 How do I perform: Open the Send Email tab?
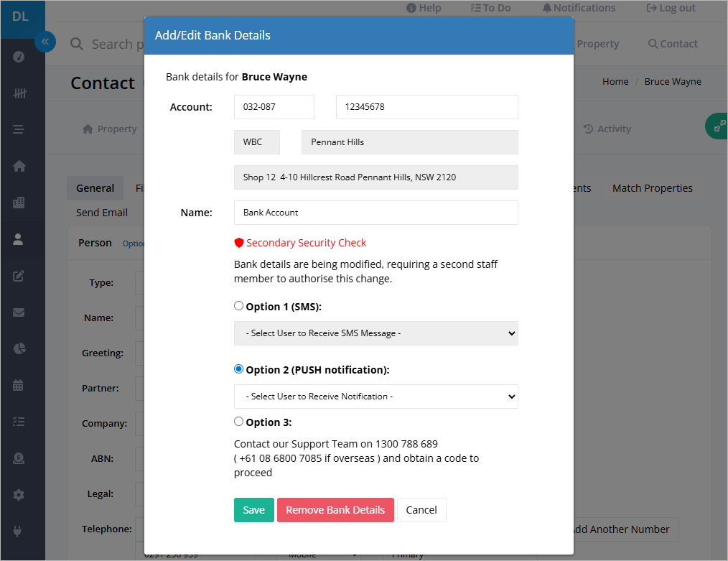click(102, 213)
